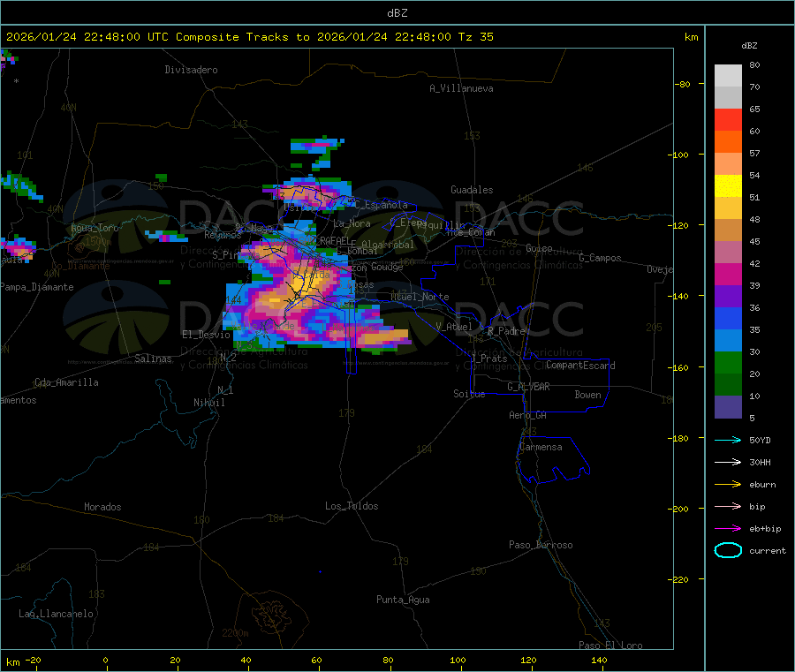This screenshot has height=672, width=795.
Task: Pick the purple 36-39 dBZ color band
Action: [x=728, y=297]
